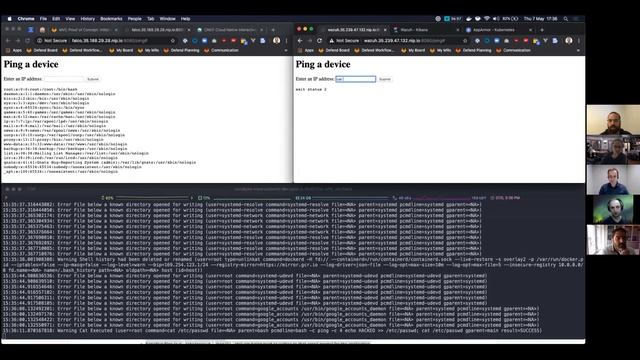Open the People menu
This screenshot has width=640, height=360.
(134, 19)
